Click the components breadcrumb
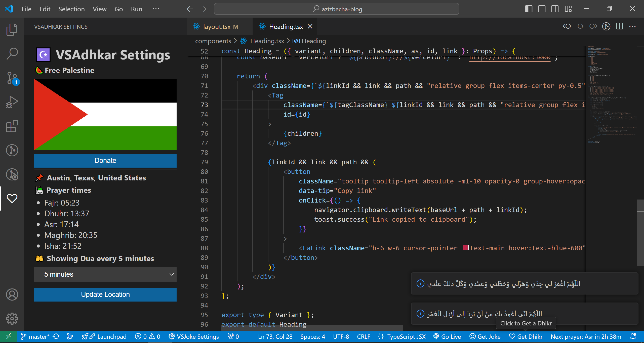 (213, 41)
